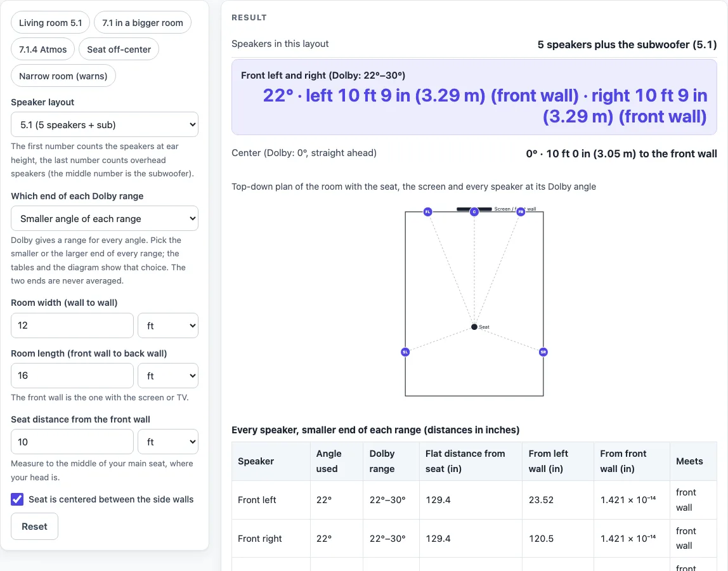This screenshot has height=571, width=728.
Task: Click the SL surround speaker marker
Action: pyautogui.click(x=405, y=352)
